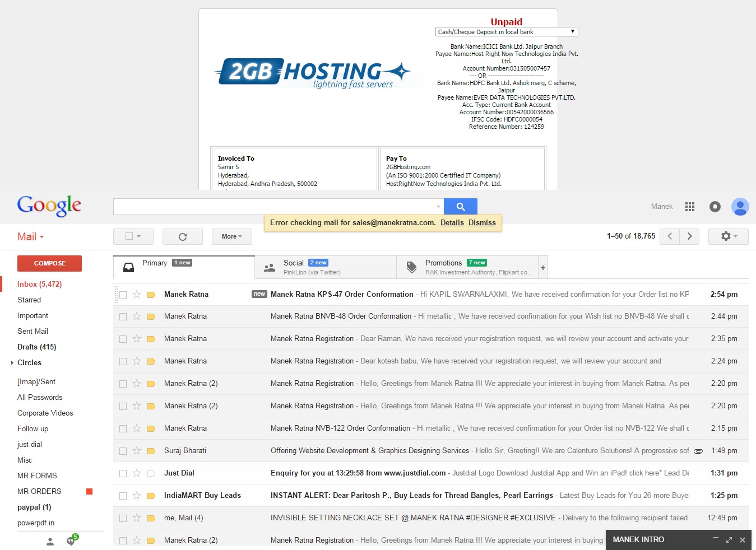This screenshot has height=550, width=756.
Task: Open the Drafts (415) folder
Action: point(36,347)
